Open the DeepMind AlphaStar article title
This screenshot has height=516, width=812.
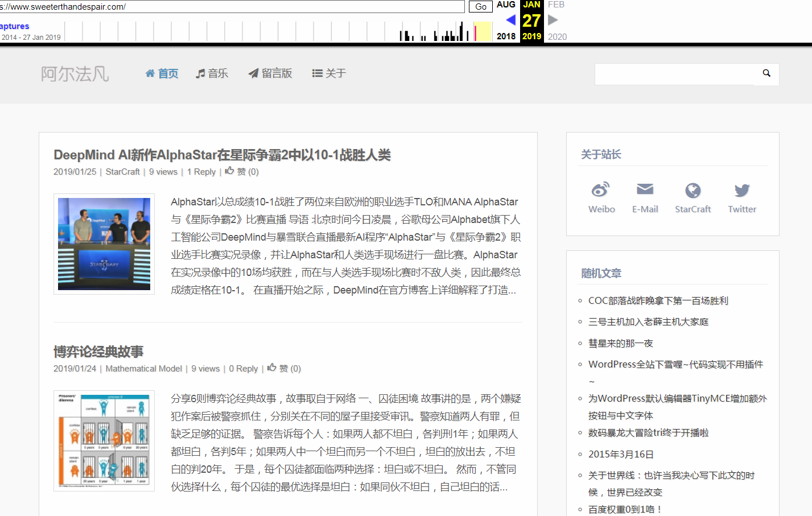222,155
